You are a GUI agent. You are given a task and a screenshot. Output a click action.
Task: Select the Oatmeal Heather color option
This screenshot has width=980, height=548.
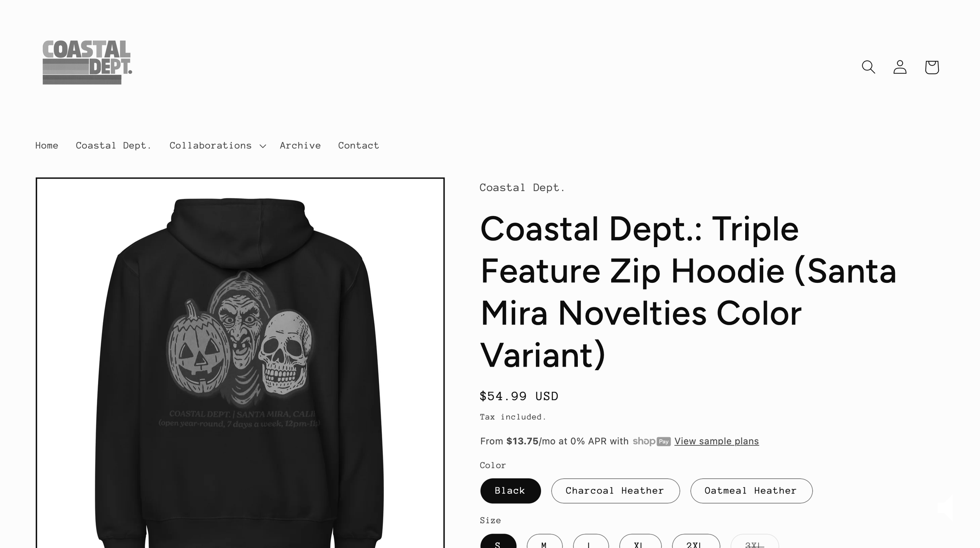pos(751,491)
